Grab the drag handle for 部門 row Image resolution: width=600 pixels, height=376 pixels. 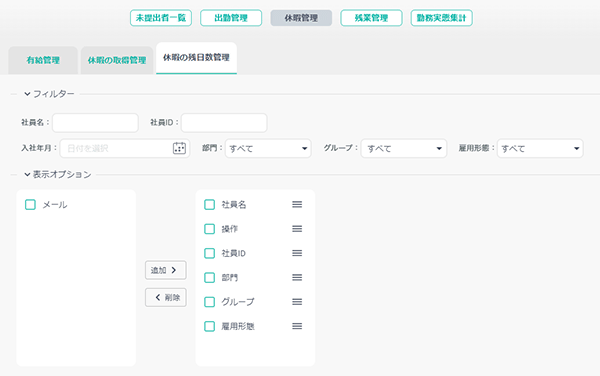[297, 277]
